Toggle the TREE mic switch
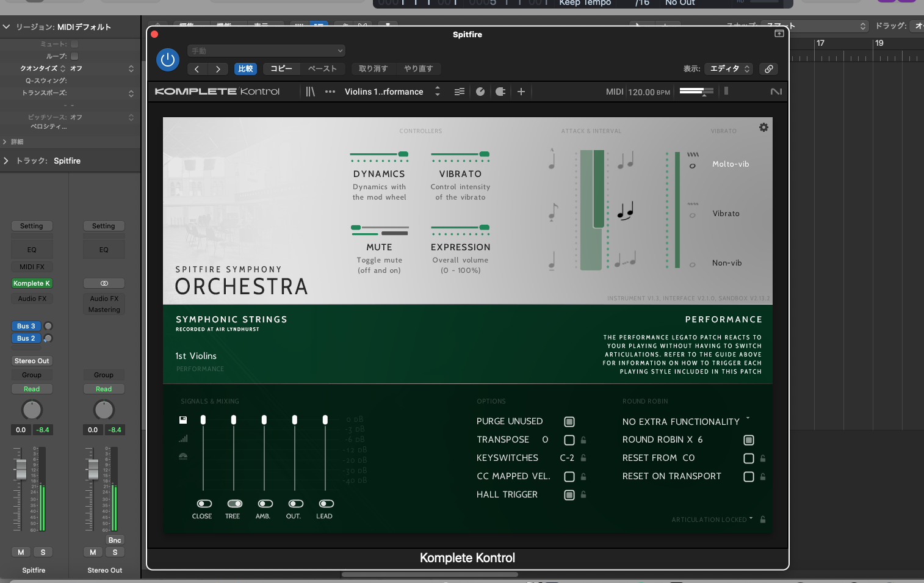Viewport: 924px width, 583px height. [x=235, y=504]
